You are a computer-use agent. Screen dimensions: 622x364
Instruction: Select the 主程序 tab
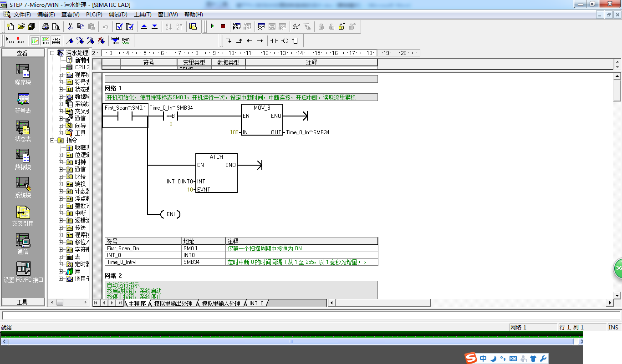[x=137, y=303]
